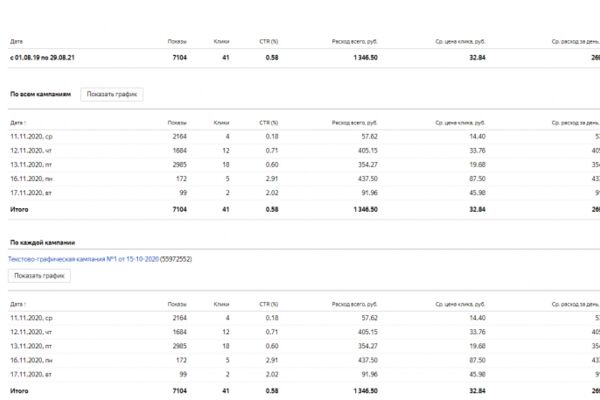600x400 pixels.
Task: Sort by "Дата" header in the all-campaigns table
Action: 18,123
